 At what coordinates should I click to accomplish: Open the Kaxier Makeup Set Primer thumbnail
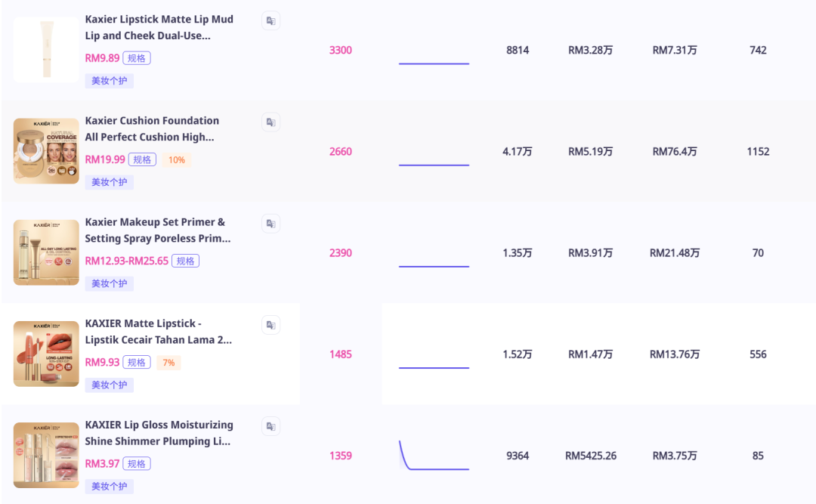46,252
